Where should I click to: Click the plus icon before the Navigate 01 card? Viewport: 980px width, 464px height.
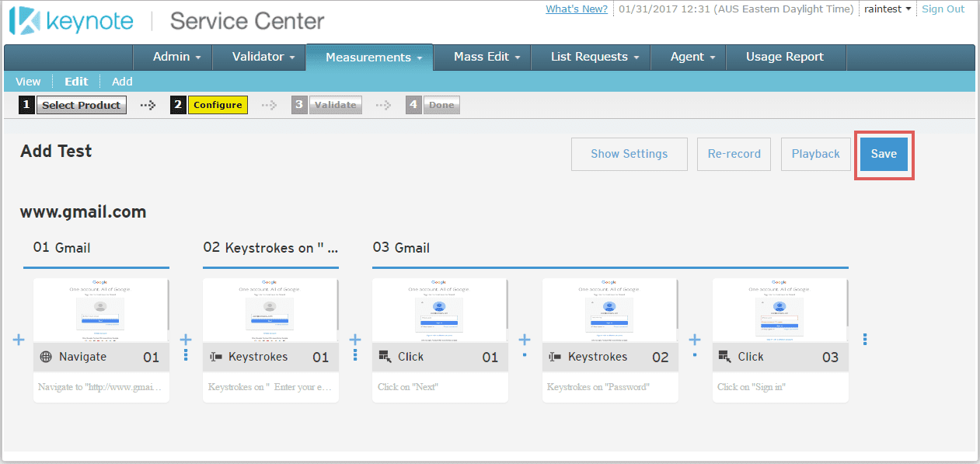pos(19,340)
